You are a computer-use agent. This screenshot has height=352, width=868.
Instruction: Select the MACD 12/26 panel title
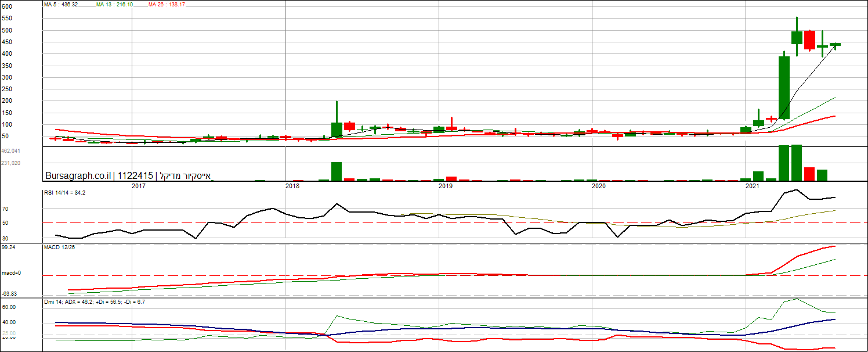(x=60, y=247)
